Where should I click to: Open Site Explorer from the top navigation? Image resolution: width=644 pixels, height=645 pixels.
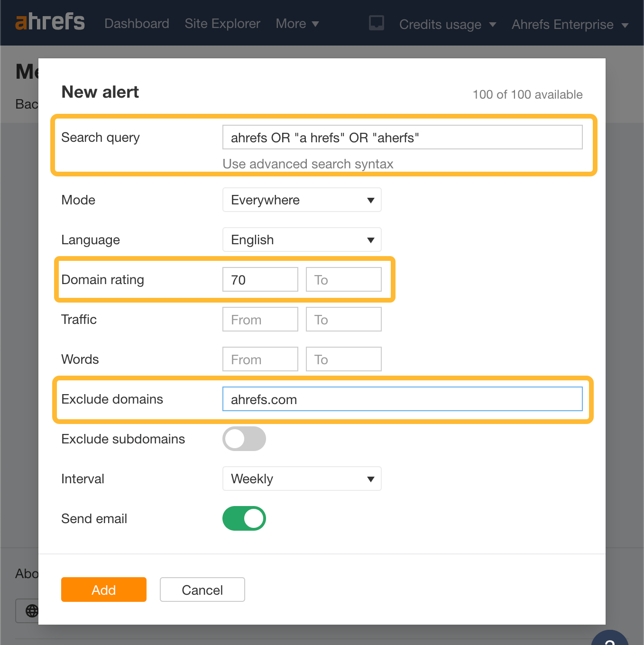pyautogui.click(x=222, y=23)
